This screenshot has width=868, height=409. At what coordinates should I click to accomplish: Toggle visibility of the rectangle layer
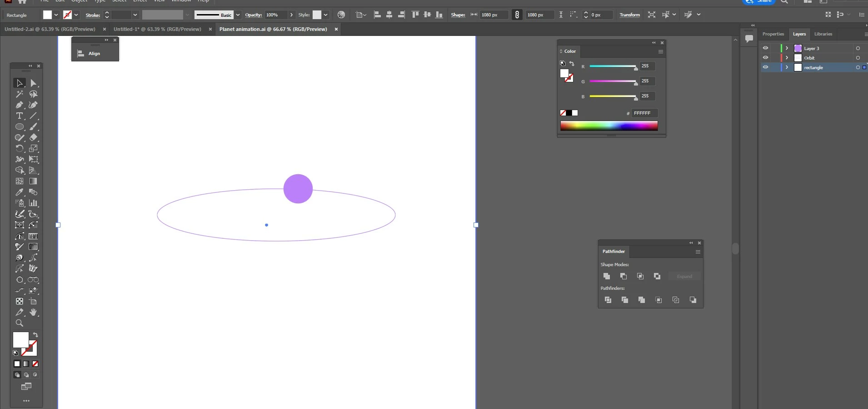tap(765, 67)
